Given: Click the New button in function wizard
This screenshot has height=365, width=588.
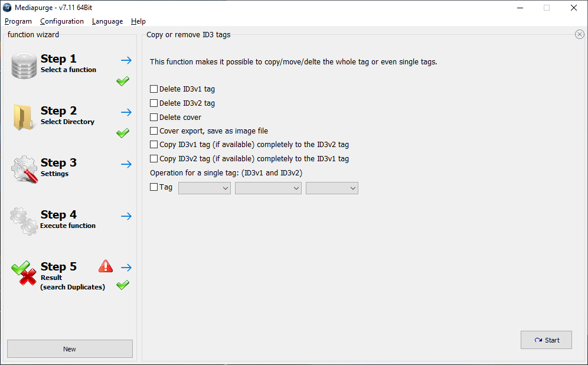Looking at the screenshot, I should 70,349.
